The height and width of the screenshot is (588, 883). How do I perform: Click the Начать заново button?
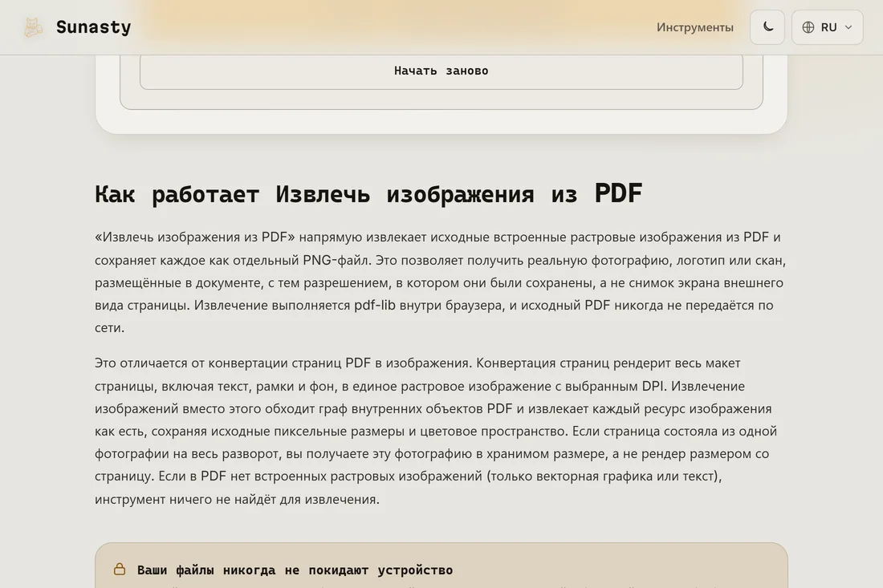pyautogui.click(x=441, y=71)
